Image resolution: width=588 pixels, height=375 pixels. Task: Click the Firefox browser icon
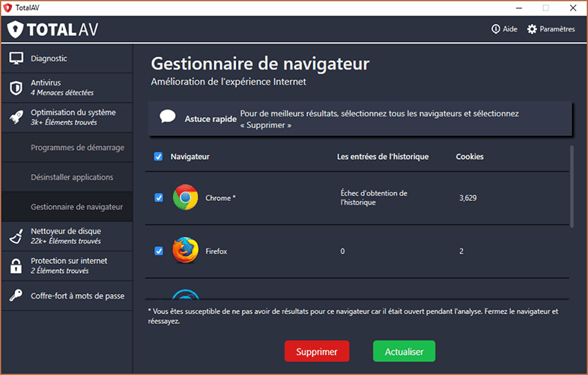click(x=185, y=250)
